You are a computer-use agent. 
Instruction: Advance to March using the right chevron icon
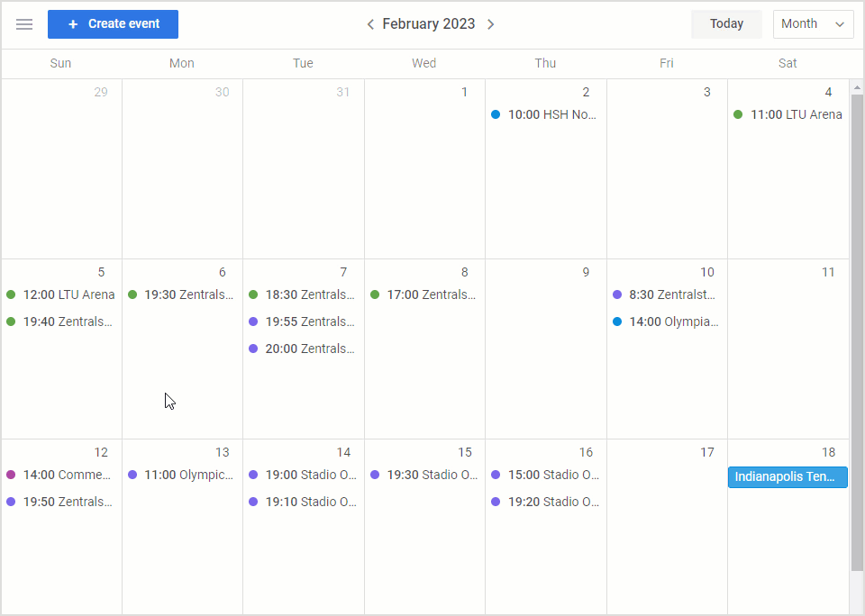pos(491,24)
